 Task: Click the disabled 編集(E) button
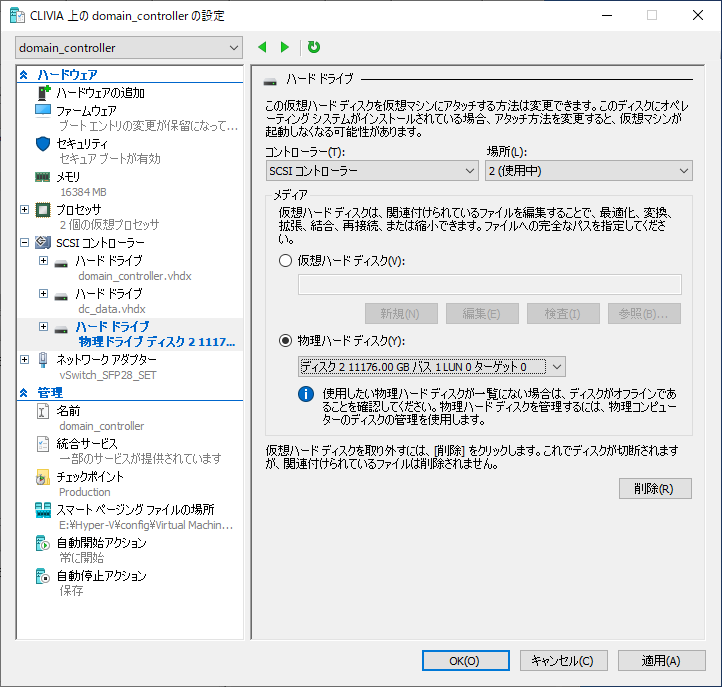(x=482, y=314)
